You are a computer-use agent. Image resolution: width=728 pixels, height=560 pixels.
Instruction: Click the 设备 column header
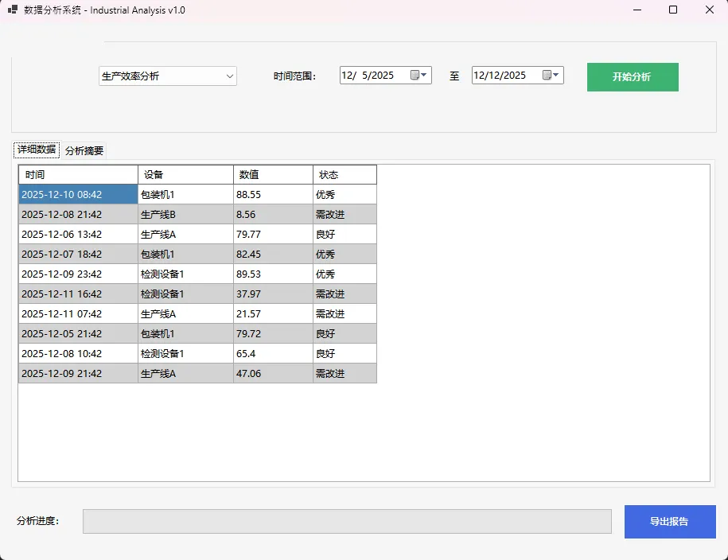(x=185, y=175)
